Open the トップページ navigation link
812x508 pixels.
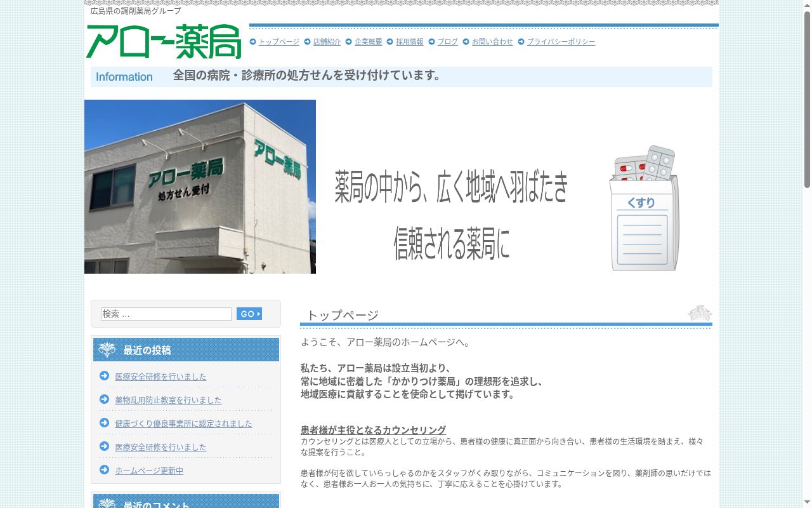click(279, 42)
